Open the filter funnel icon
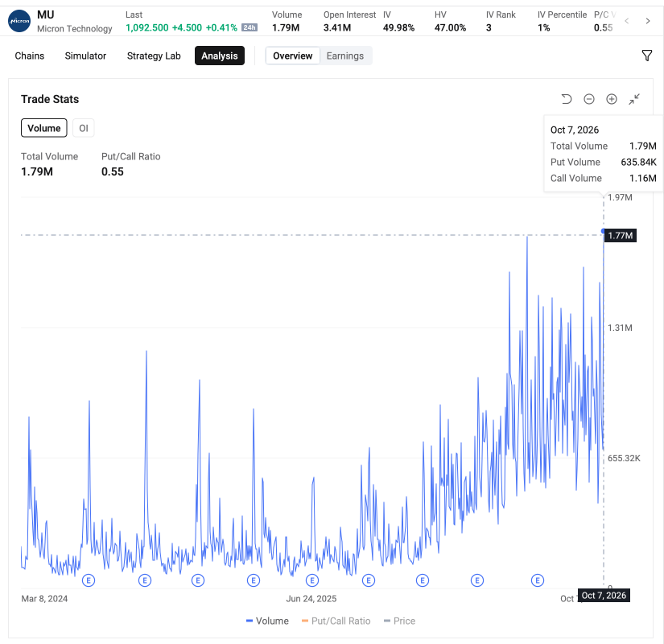 (x=646, y=56)
